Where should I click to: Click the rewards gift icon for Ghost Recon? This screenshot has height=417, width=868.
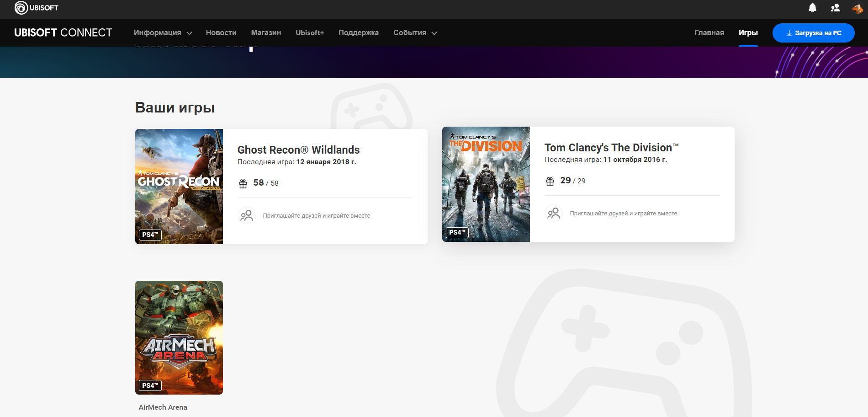[x=243, y=184]
